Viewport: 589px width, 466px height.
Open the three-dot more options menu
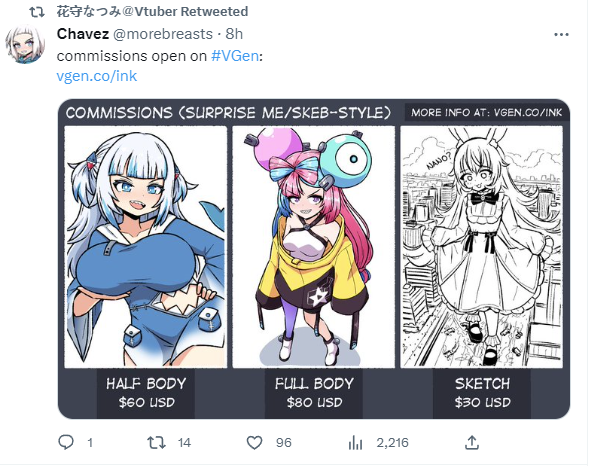coord(561,35)
